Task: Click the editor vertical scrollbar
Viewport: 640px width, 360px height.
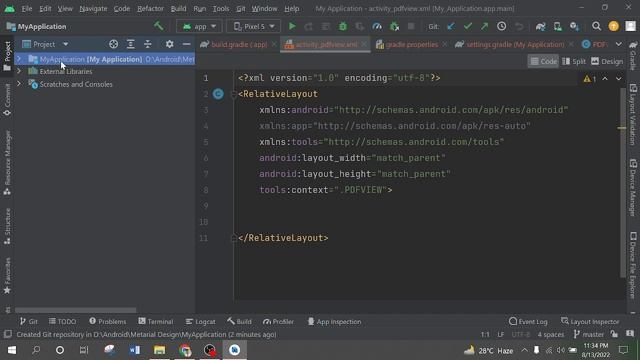Action: coord(622,183)
